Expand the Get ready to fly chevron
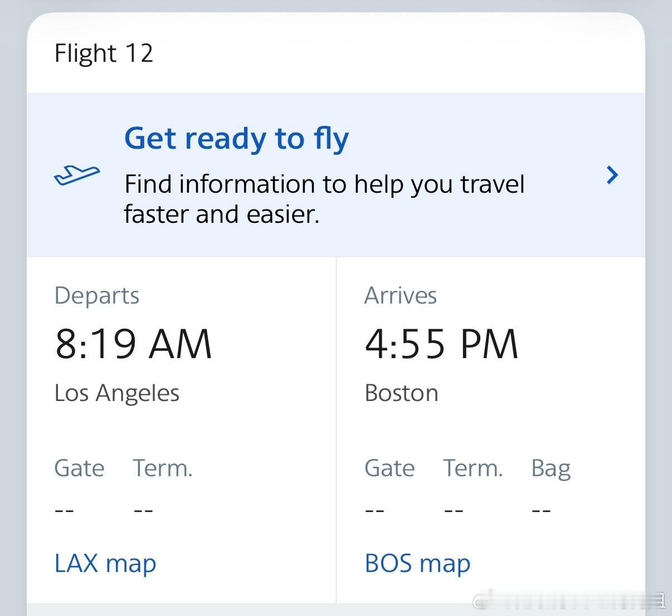Viewport: 672px width, 616px height. [612, 175]
